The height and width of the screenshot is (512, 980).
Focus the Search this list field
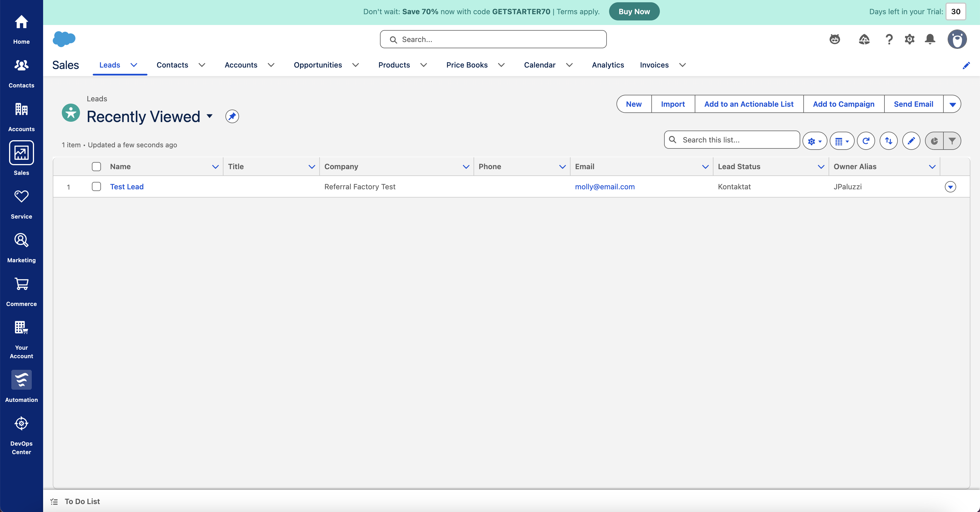point(732,140)
